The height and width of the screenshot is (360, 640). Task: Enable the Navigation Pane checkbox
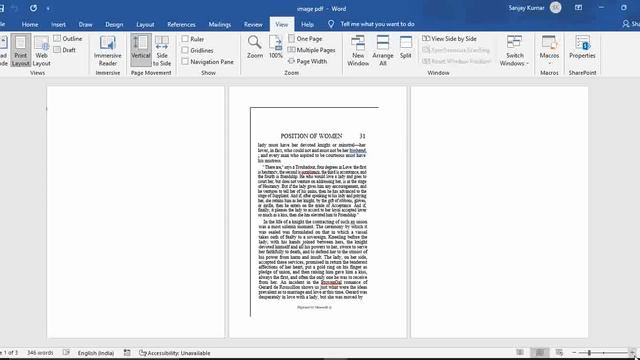(x=185, y=62)
